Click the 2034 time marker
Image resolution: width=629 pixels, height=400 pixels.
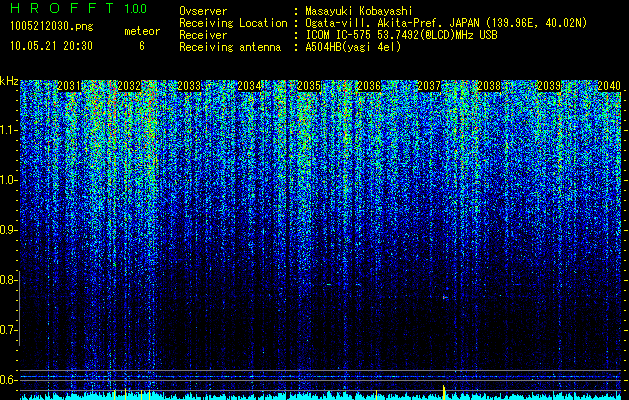pos(249,86)
